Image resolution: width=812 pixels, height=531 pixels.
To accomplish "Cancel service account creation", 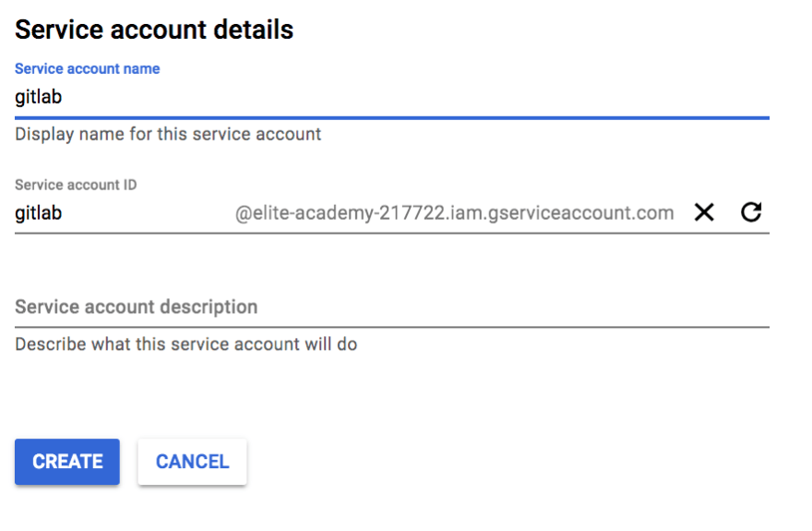I will pyautogui.click(x=192, y=462).
